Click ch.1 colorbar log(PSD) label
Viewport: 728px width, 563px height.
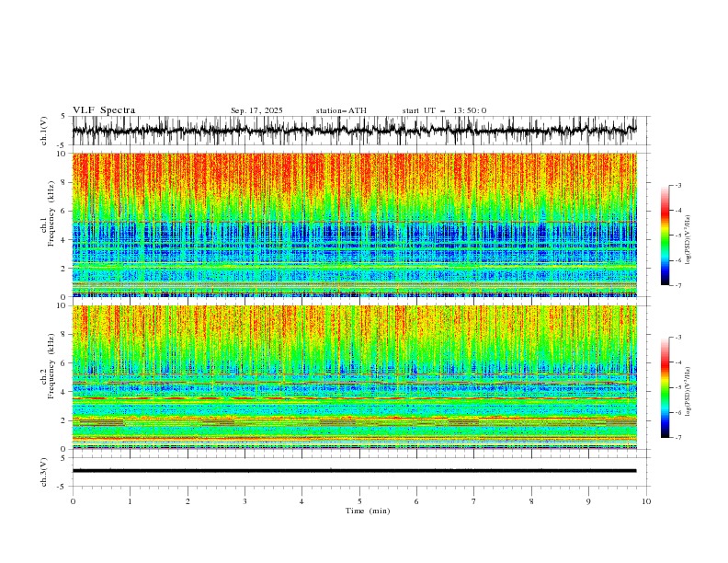click(x=688, y=240)
